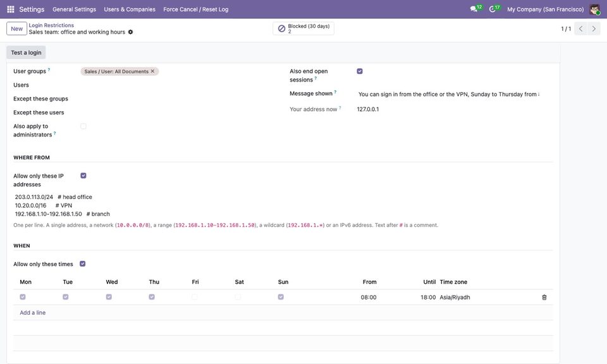Go to the next record arrow
Screen dimensions: 607x364
click(594, 28)
